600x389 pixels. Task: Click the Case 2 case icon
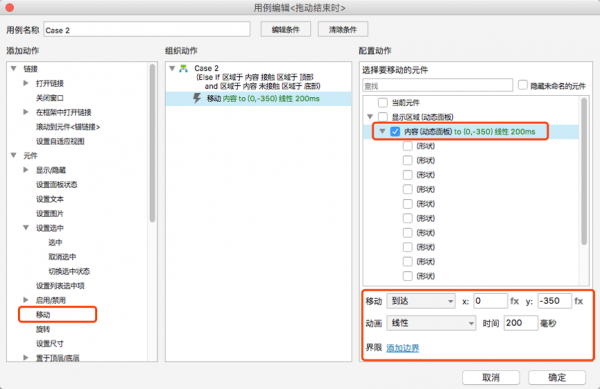(184, 68)
